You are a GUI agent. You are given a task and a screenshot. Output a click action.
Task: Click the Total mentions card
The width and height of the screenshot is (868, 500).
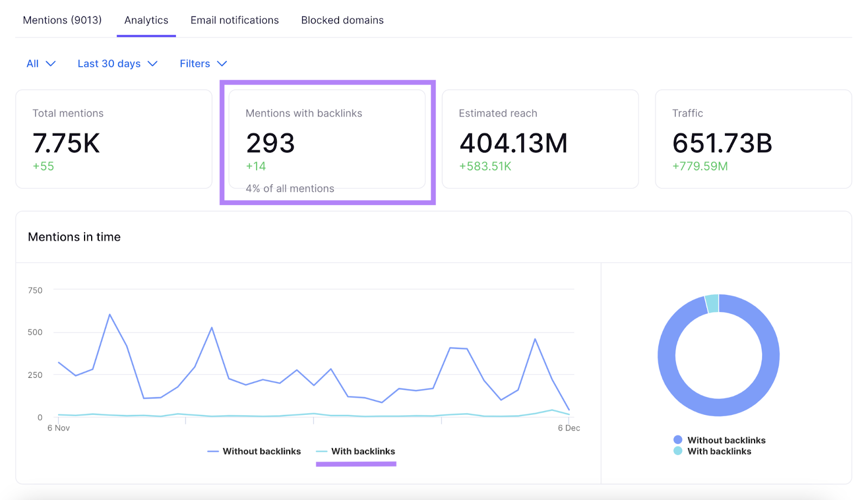tap(114, 139)
